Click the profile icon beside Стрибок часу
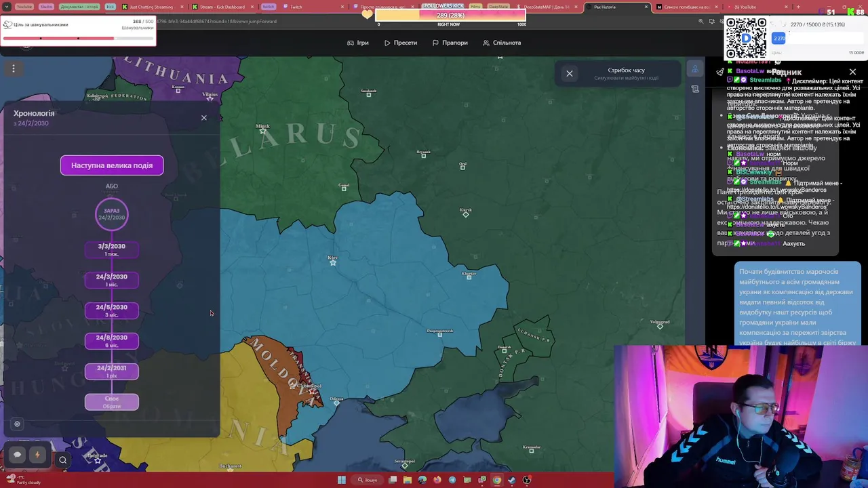868x488 pixels. click(695, 69)
